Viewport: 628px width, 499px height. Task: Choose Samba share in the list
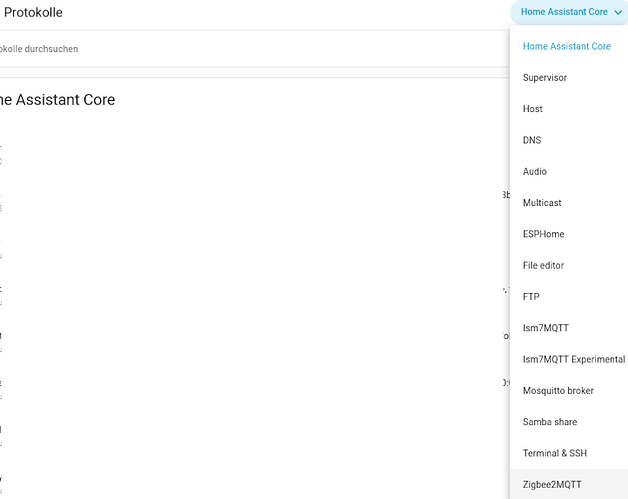tap(549, 422)
